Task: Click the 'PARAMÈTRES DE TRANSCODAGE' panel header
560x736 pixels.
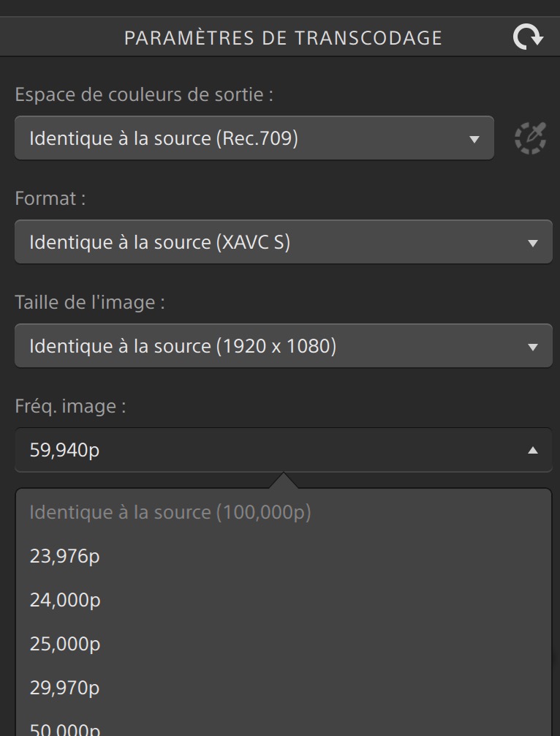Action: 283,38
